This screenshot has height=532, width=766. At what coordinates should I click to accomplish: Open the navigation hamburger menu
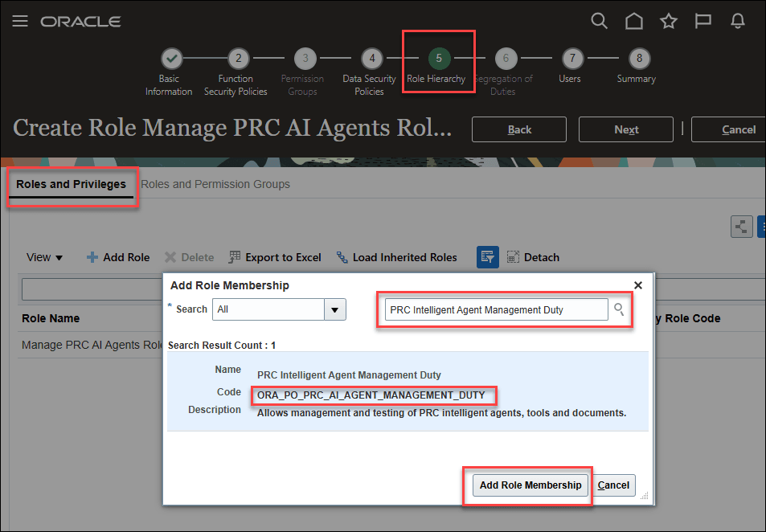pyautogui.click(x=20, y=21)
